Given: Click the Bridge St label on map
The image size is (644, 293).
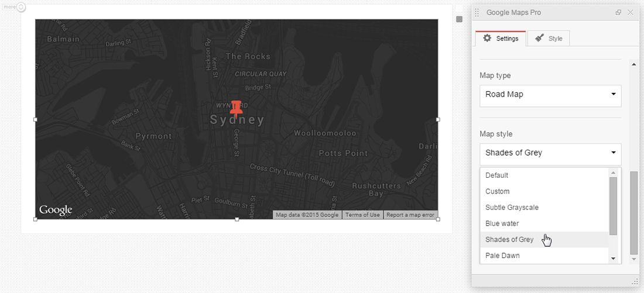Looking at the screenshot, I should pos(258,87).
